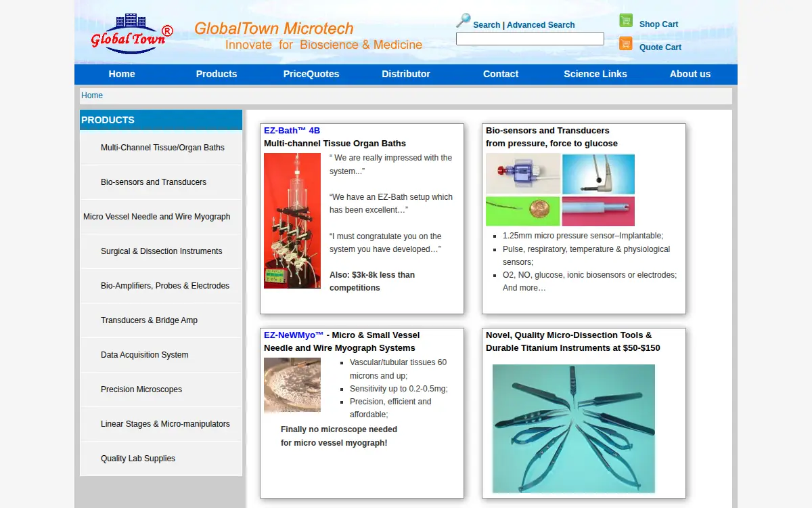Click the PRODUCTS sidebar header

(x=161, y=120)
